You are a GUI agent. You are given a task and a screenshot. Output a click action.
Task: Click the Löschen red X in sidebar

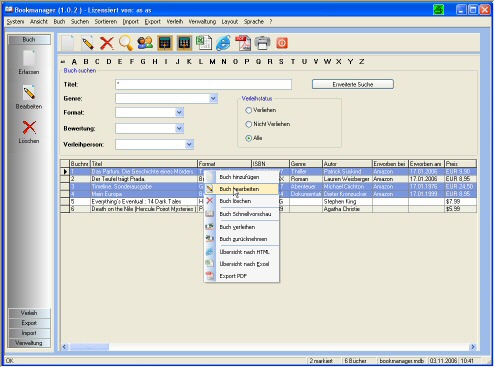[x=29, y=127]
